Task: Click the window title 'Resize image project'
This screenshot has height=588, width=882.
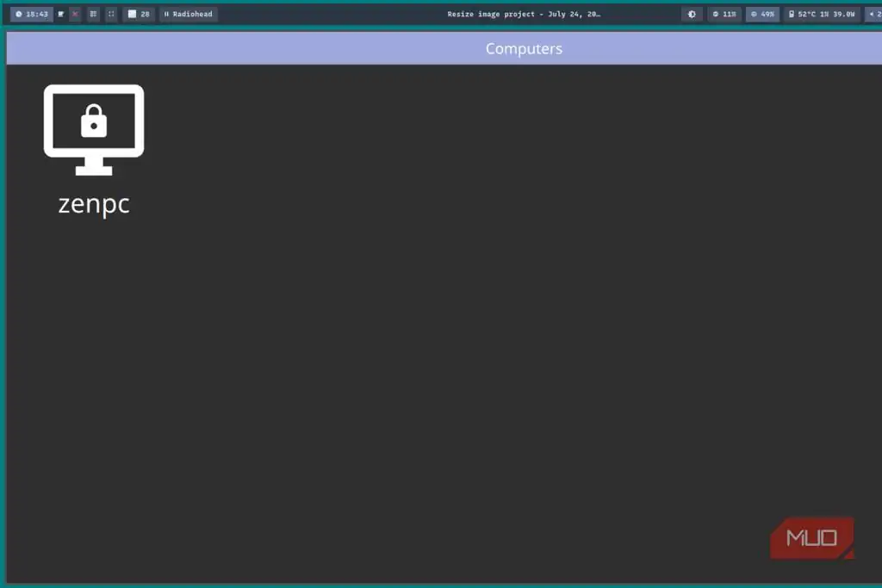Action: point(524,14)
